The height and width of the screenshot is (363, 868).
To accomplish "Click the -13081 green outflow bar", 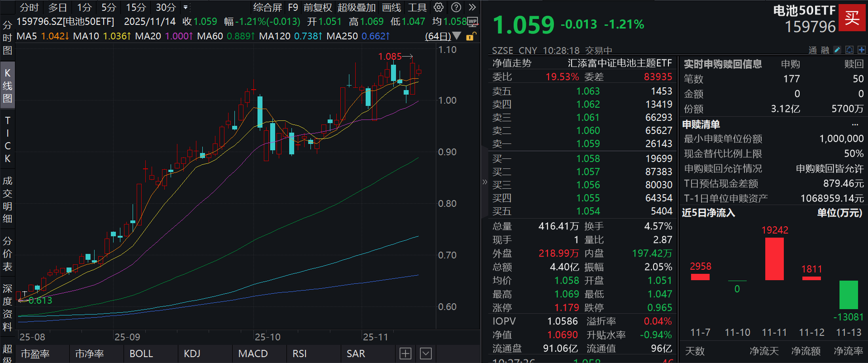I will point(849,295).
